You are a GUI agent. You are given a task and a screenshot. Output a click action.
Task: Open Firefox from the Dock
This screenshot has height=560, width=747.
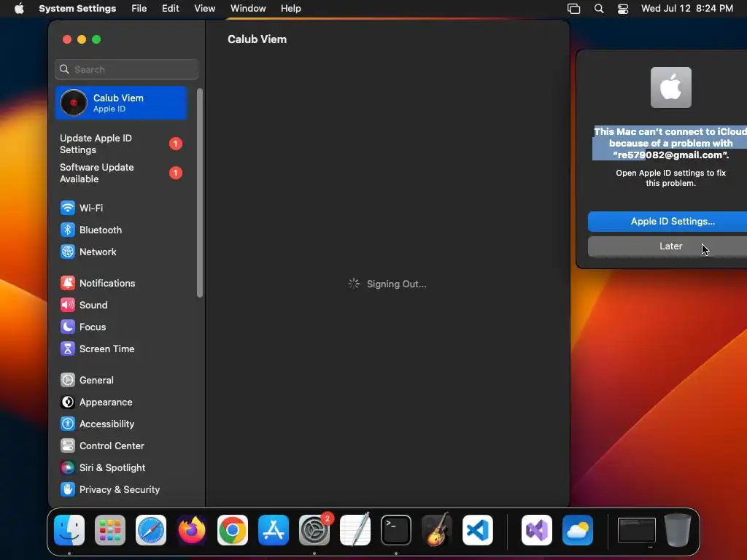pyautogui.click(x=192, y=530)
